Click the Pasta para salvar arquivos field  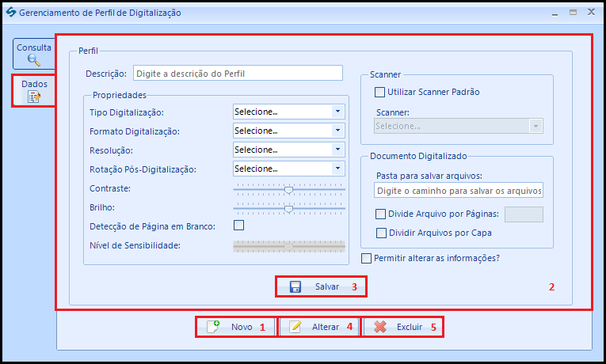pyautogui.click(x=459, y=190)
